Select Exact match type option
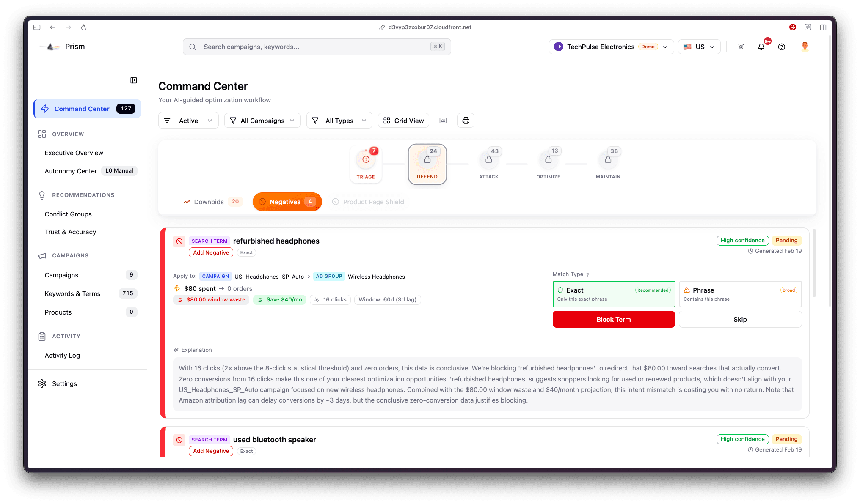The width and height of the screenshot is (860, 504). click(614, 294)
